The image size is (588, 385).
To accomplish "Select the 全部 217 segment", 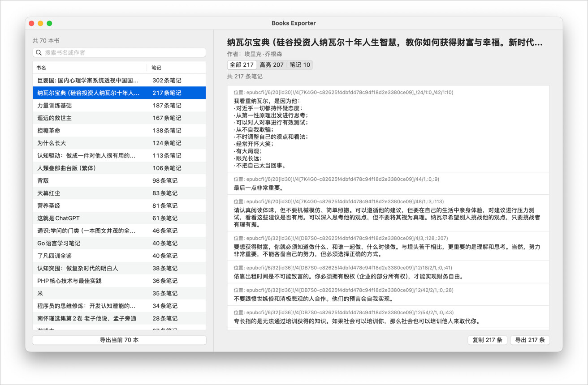I will [x=242, y=65].
